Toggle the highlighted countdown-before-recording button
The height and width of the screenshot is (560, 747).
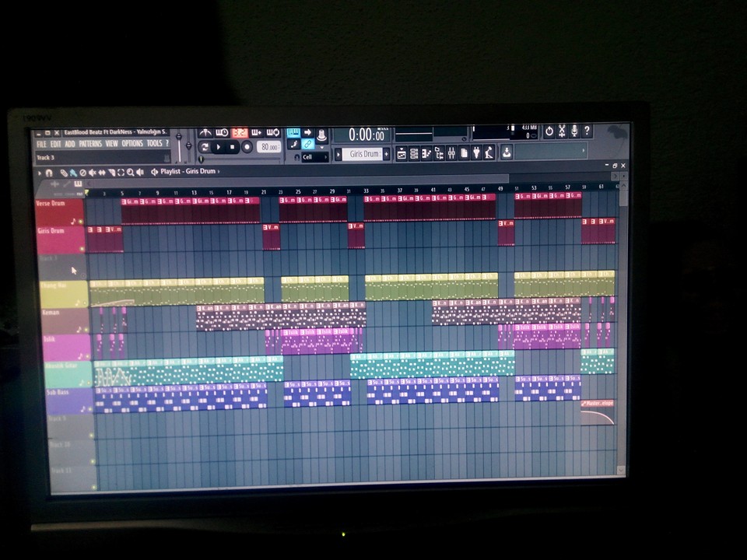coord(240,132)
